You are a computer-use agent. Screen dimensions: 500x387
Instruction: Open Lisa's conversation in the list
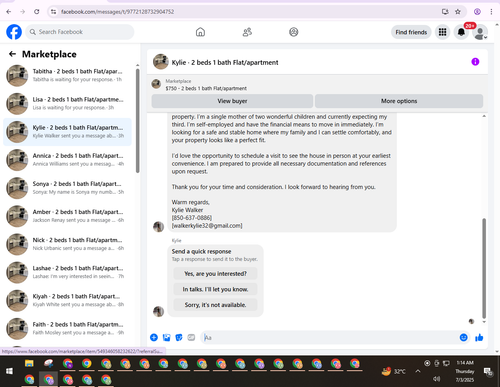click(x=67, y=103)
